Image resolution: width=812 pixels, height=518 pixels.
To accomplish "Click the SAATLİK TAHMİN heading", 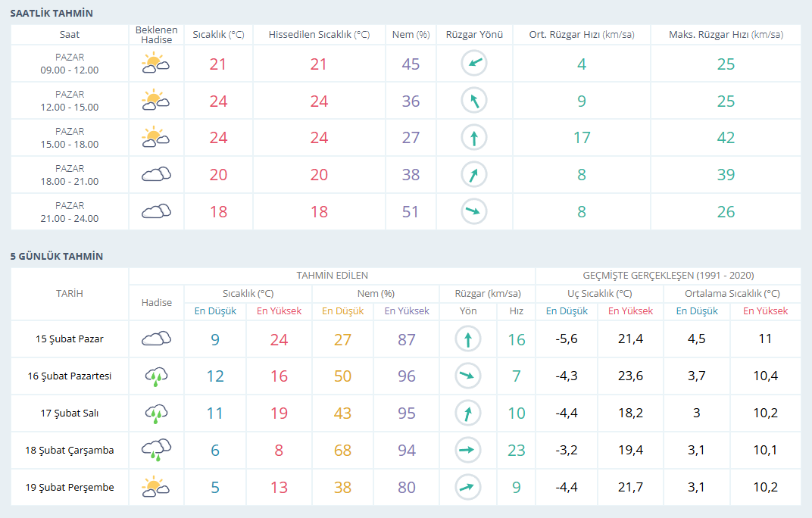I will 52,14.
